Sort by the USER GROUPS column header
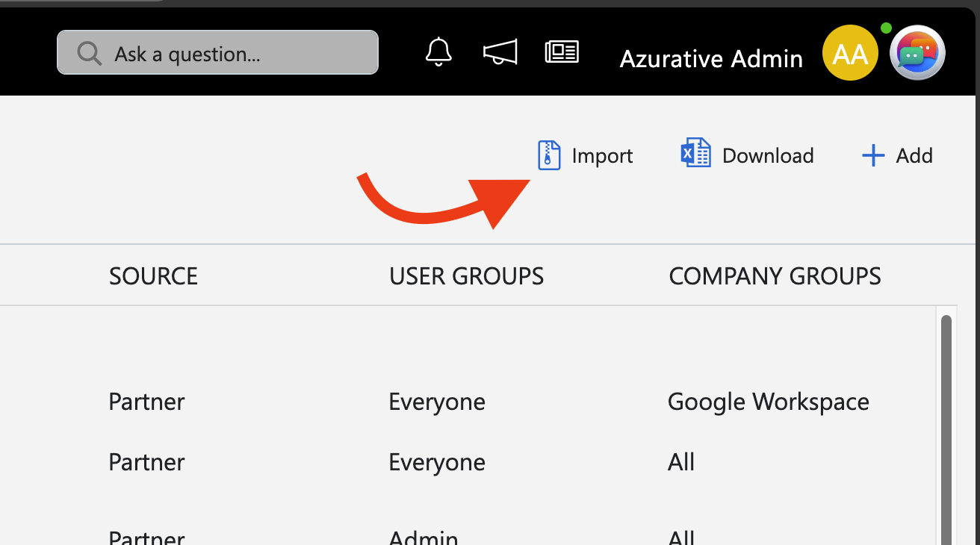The height and width of the screenshot is (545, 980). pos(466,276)
